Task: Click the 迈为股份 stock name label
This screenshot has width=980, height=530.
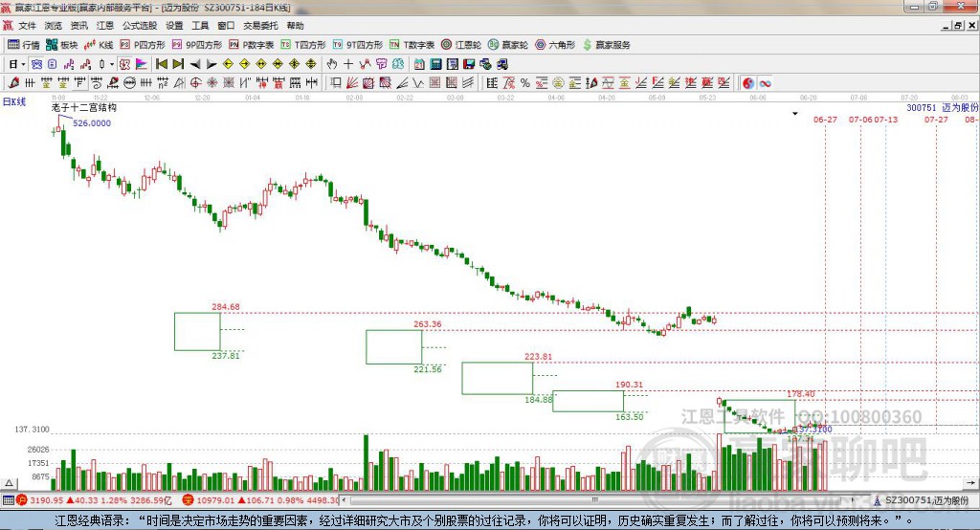Action: [x=960, y=108]
